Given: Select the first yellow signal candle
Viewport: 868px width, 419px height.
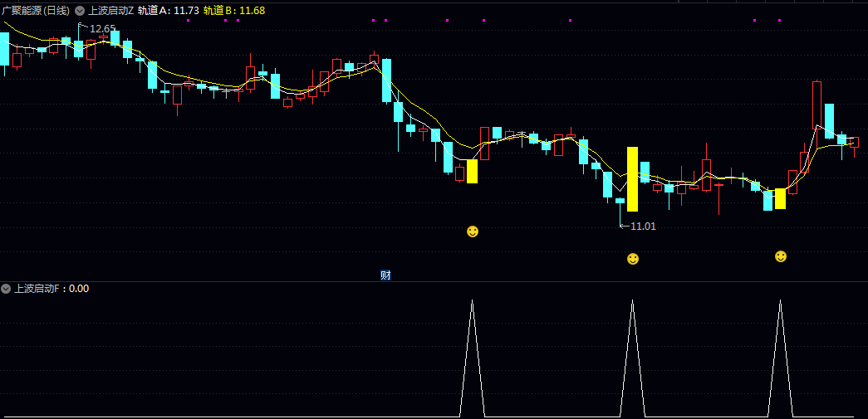Looking at the screenshot, I should pos(472,172).
